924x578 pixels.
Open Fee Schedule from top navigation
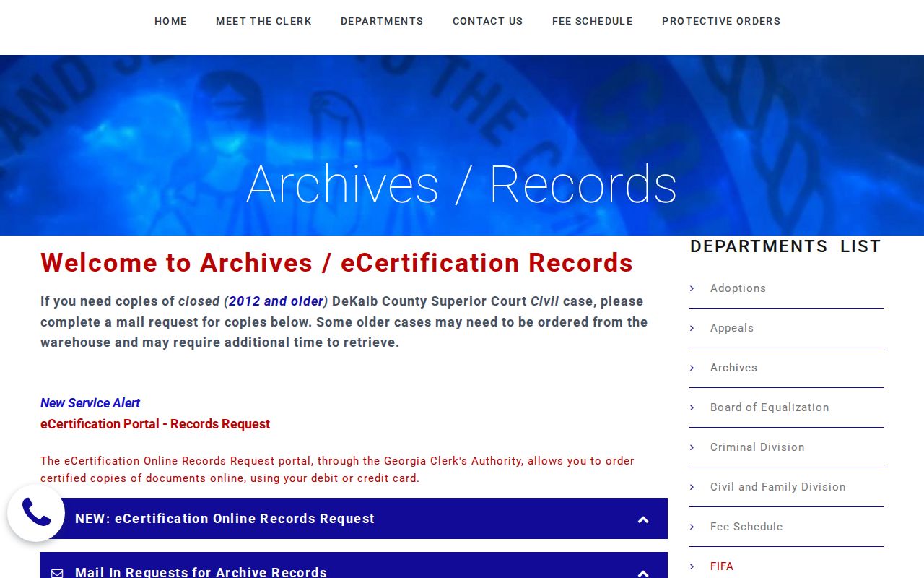[592, 21]
